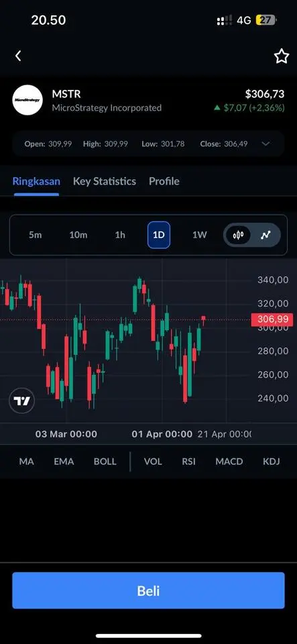Screen dimensions: 297x644
Task: Add MSTR to favorites with star icon
Action: tap(281, 56)
